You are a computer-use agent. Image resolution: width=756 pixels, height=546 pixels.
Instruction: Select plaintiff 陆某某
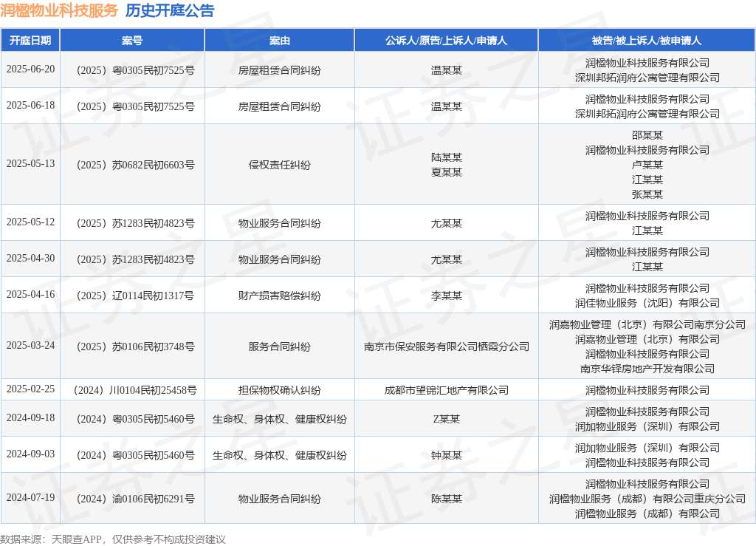coord(447,157)
